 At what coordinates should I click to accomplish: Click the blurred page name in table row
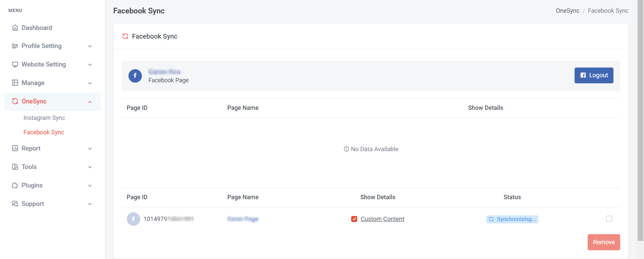coord(243,219)
